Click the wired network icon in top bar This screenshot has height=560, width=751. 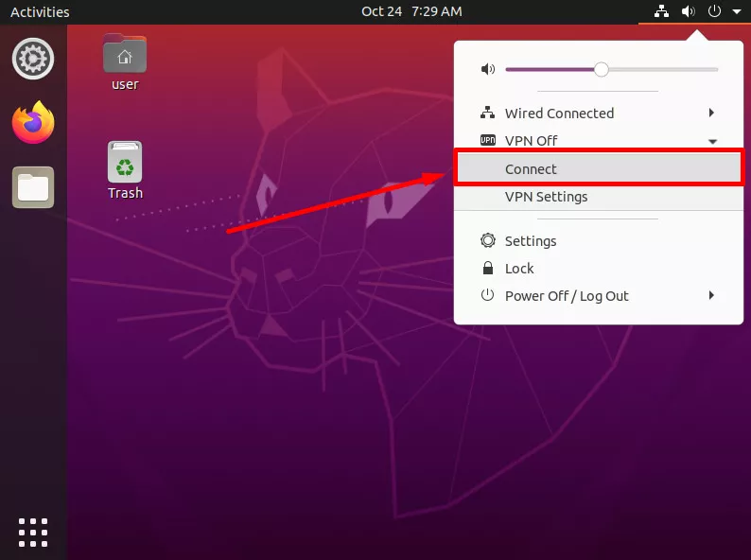661,11
